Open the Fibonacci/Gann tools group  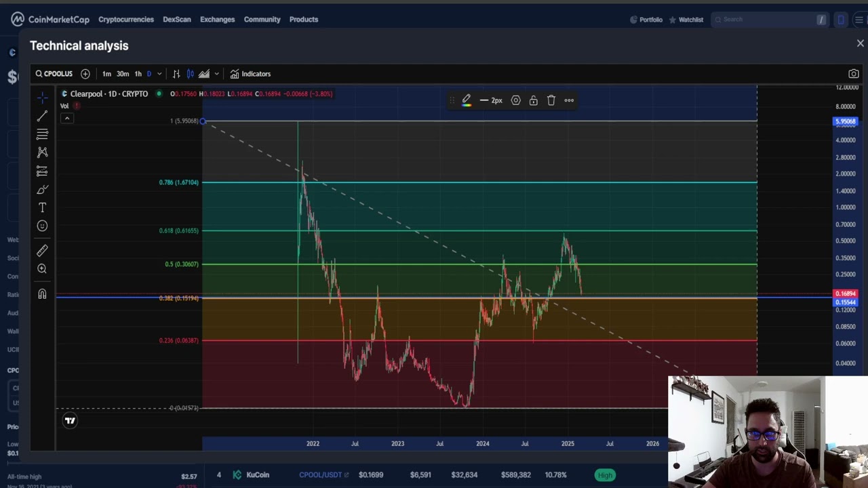[x=42, y=134]
